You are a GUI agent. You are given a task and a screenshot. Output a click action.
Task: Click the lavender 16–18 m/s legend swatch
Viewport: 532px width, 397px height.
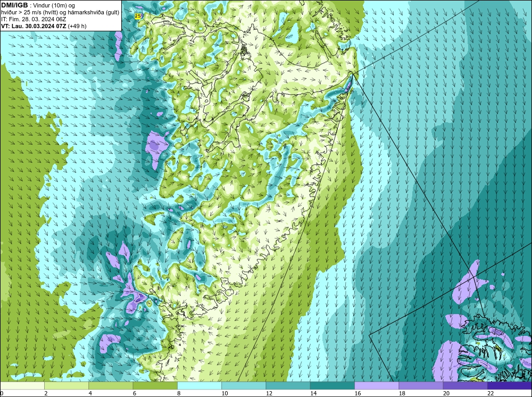point(377,386)
